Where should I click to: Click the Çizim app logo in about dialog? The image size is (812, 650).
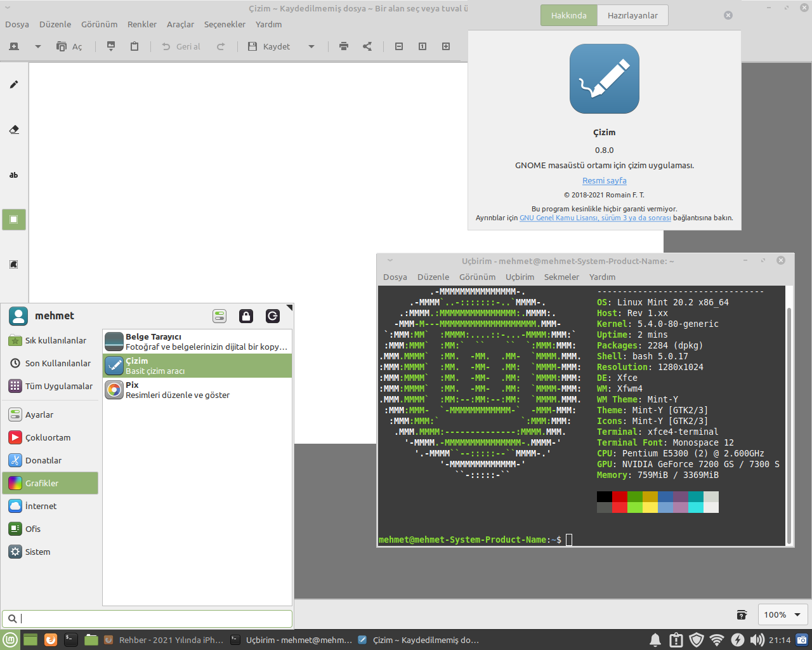[605, 79]
